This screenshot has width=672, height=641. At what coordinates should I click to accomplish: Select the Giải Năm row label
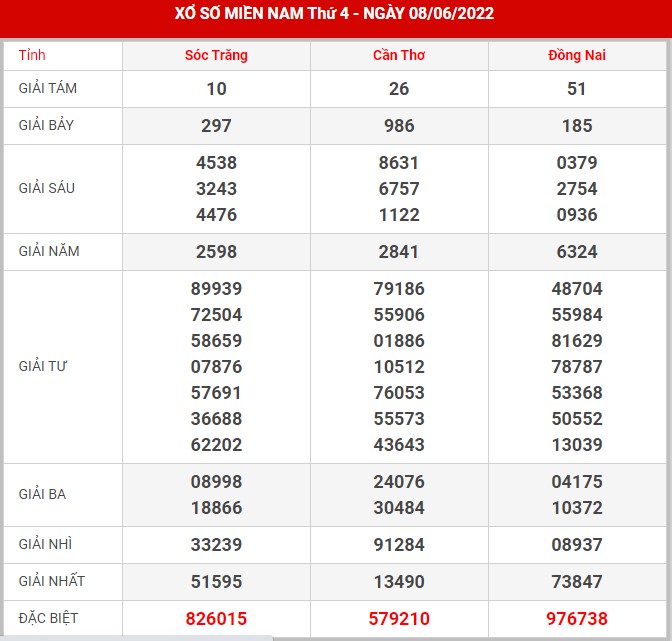[49, 251]
